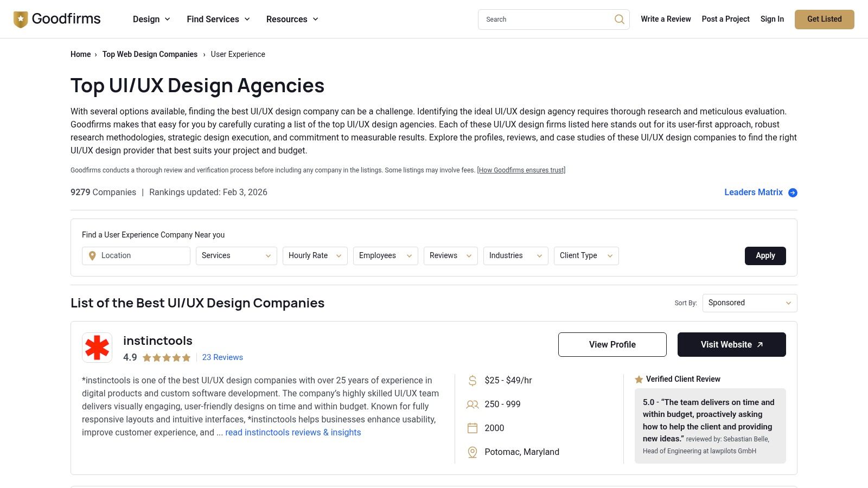The image size is (868, 488).
Task: Click the employees icon next to 250 - 999
Action: click(x=471, y=404)
